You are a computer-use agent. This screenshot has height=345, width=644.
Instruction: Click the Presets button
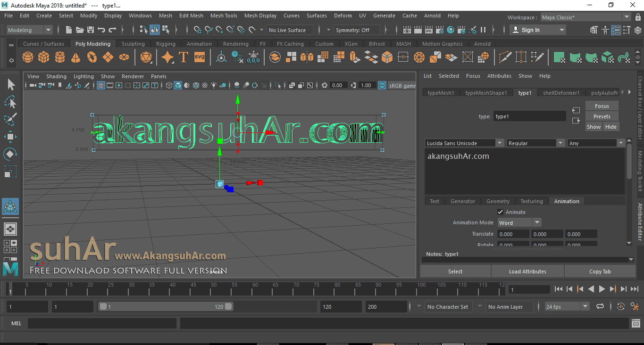click(602, 116)
